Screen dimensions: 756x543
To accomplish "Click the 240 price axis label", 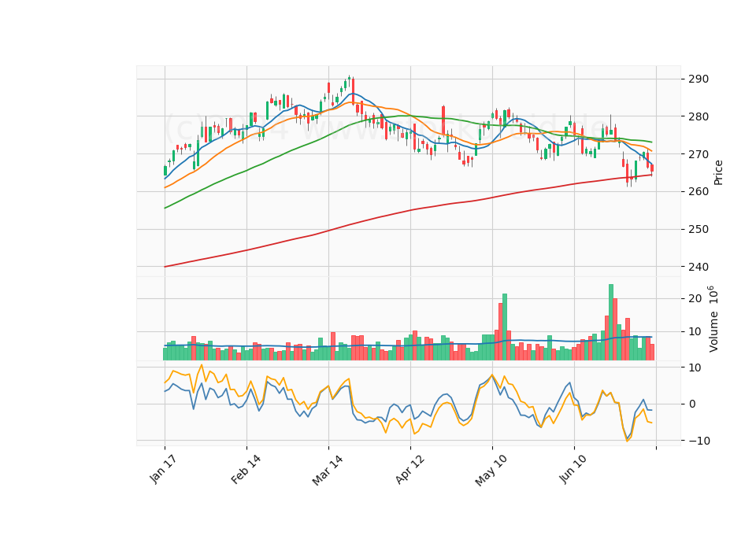I will [699, 267].
